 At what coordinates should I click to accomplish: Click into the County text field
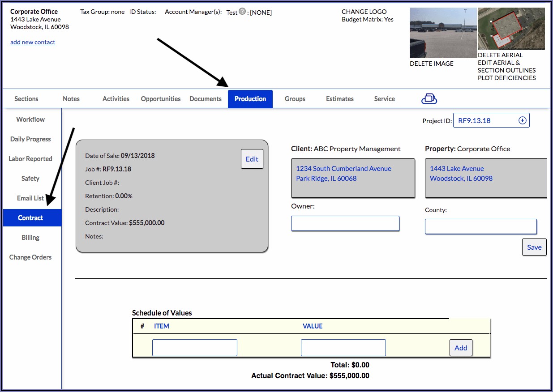(480, 226)
